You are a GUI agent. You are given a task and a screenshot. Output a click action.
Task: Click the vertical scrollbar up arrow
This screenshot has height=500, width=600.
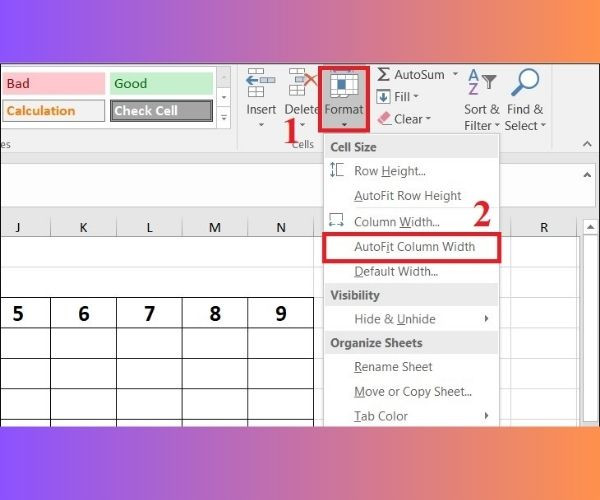[x=590, y=227]
